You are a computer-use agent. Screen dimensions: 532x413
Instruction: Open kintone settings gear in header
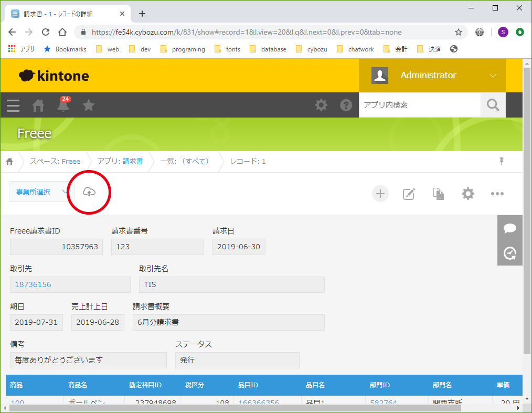[x=321, y=105]
